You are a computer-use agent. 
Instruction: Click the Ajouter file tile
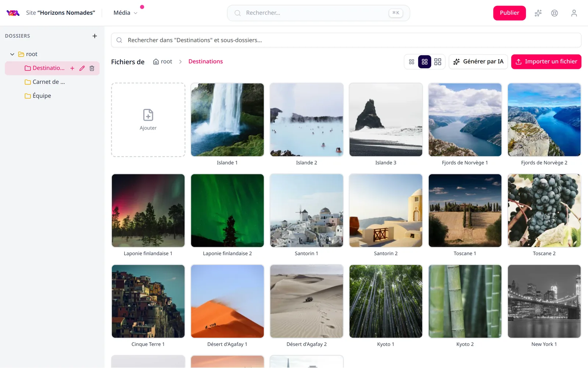click(148, 120)
